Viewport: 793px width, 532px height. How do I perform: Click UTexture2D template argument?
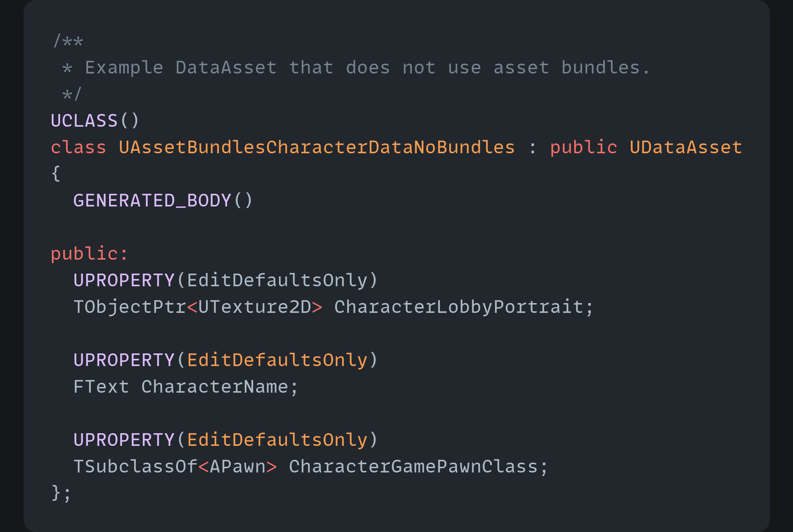click(x=254, y=307)
